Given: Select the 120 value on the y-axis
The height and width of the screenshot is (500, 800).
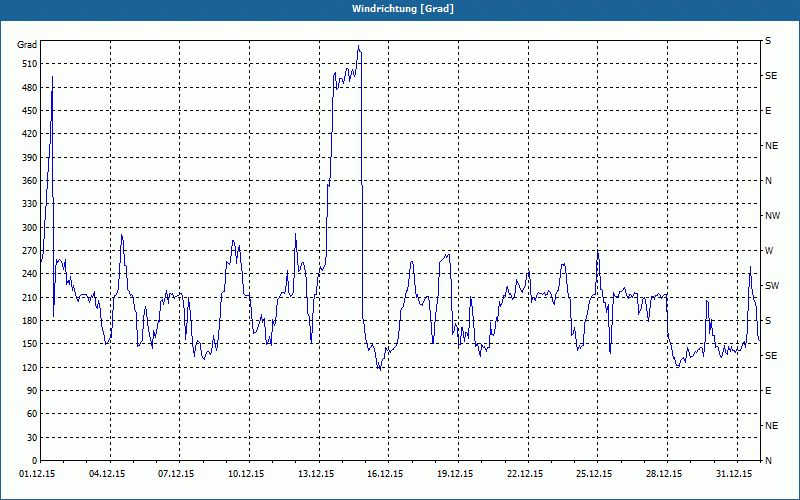Looking at the screenshot, I should 28,367.
